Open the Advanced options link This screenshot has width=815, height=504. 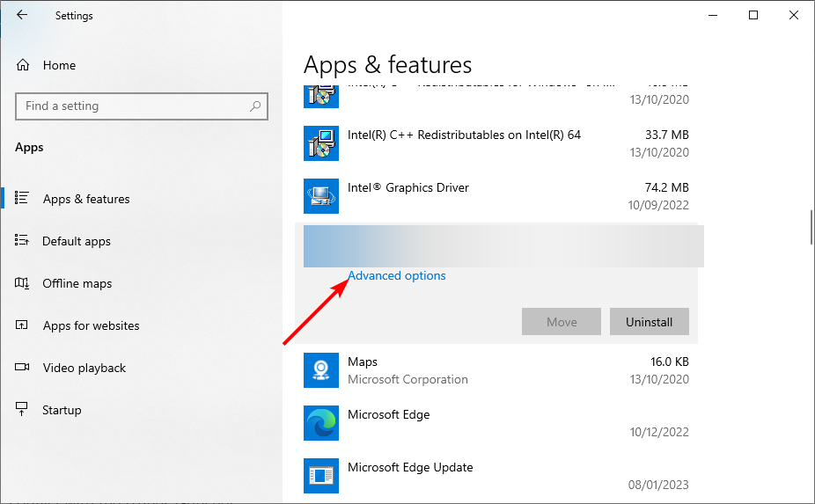click(397, 275)
